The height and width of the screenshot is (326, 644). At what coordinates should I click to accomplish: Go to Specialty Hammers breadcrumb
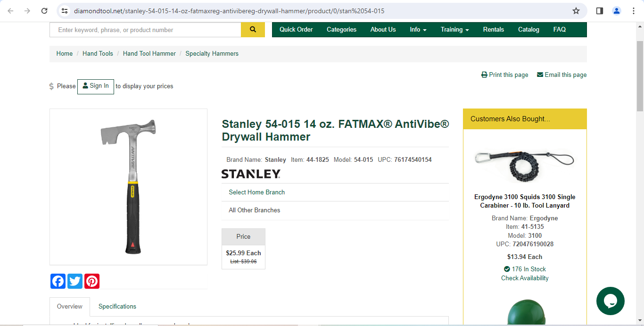(212, 54)
